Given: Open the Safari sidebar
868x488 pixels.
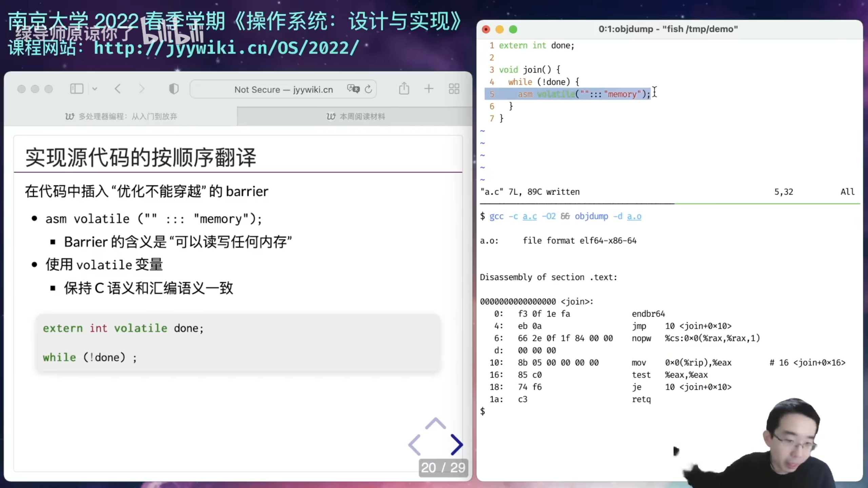Looking at the screenshot, I should (77, 89).
